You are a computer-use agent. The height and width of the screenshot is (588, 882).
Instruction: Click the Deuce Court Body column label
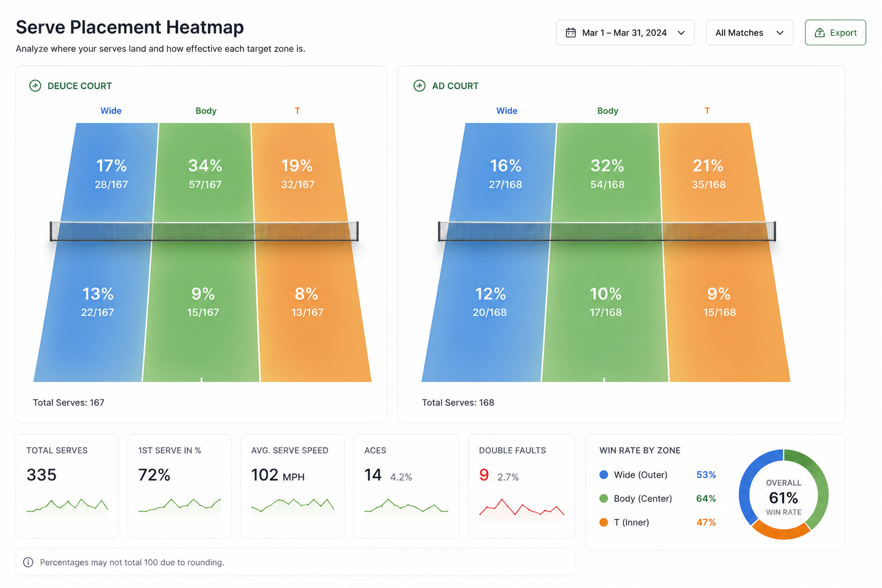pos(206,111)
